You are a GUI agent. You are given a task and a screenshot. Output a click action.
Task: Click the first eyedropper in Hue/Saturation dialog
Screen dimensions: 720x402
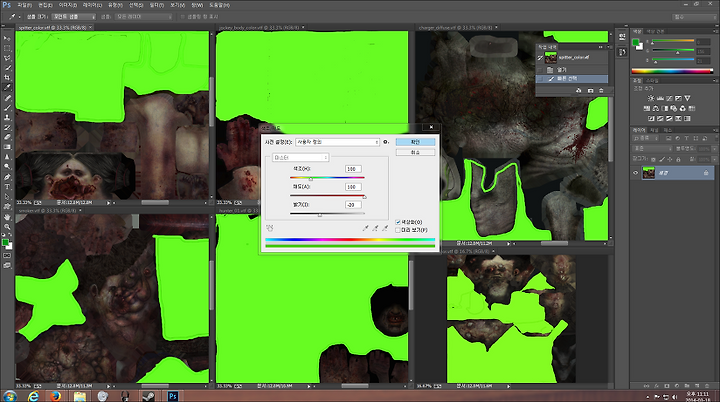[366, 228]
